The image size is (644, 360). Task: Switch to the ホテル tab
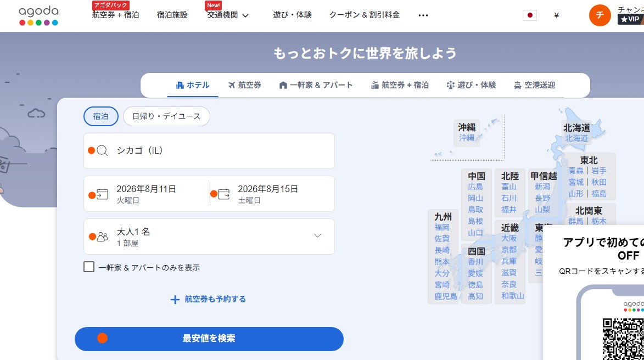coord(192,85)
